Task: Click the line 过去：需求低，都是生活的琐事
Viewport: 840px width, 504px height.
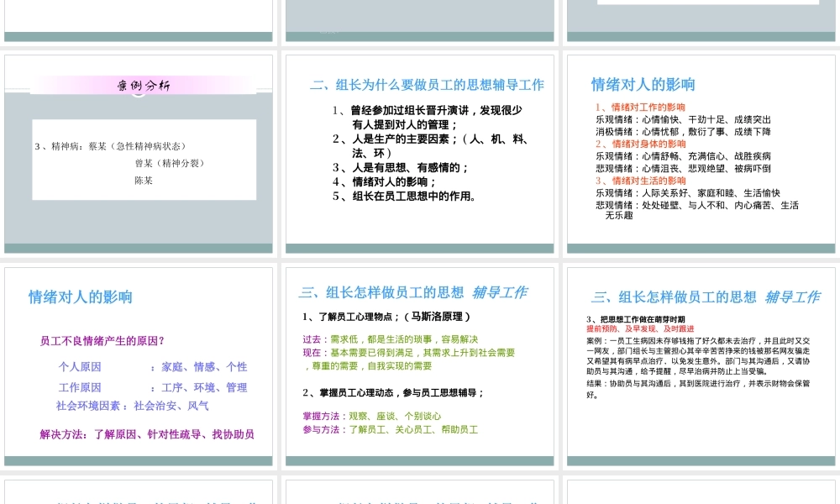Action: click(x=390, y=339)
